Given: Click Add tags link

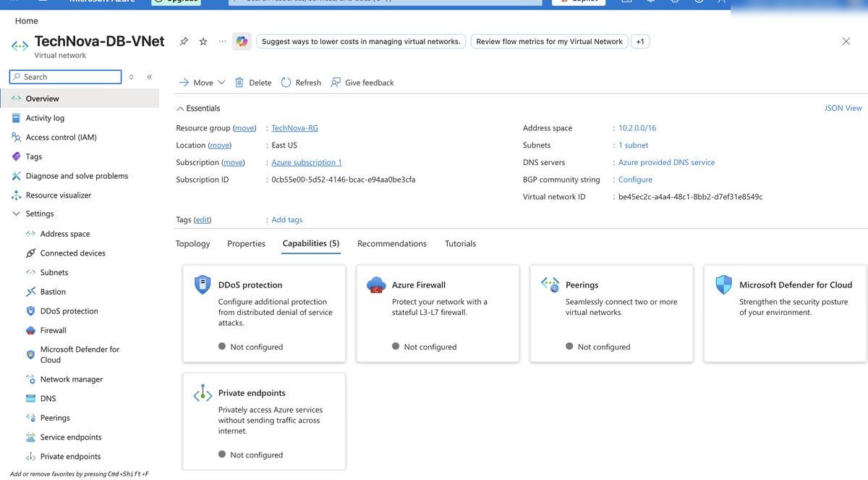Looking at the screenshot, I should point(287,219).
